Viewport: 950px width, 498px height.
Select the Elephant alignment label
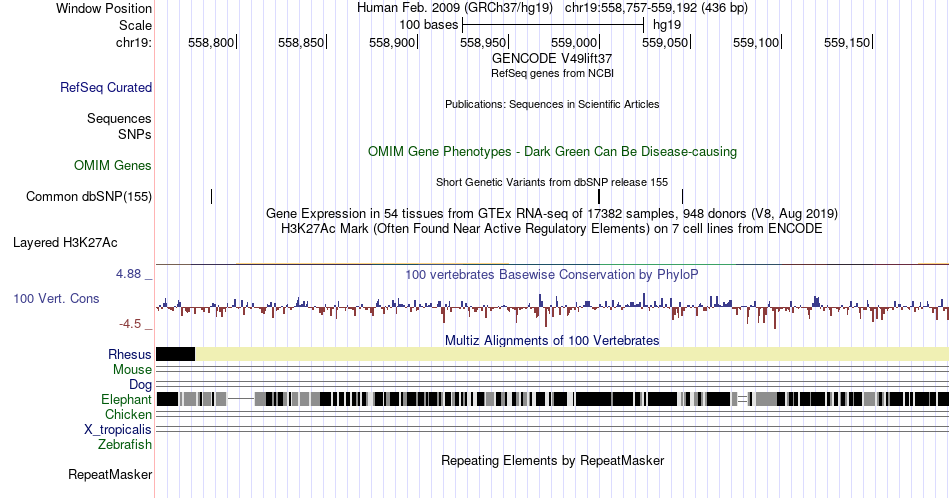[x=126, y=399]
